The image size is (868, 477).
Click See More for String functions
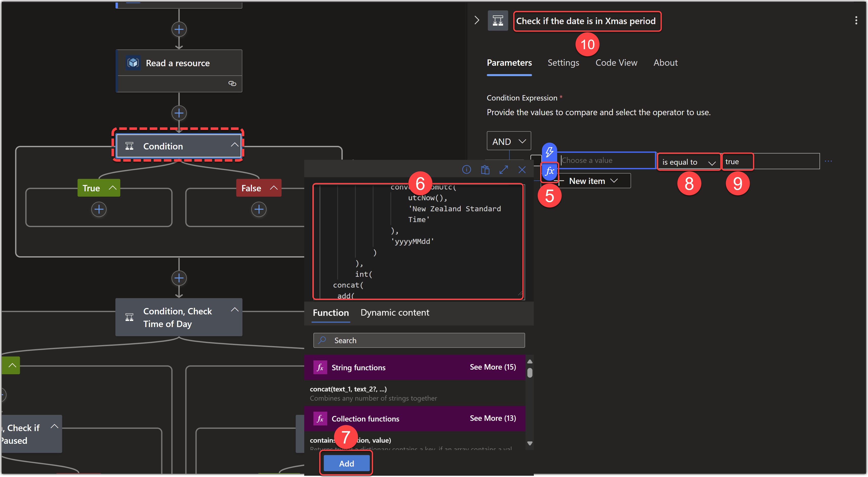[492, 367]
